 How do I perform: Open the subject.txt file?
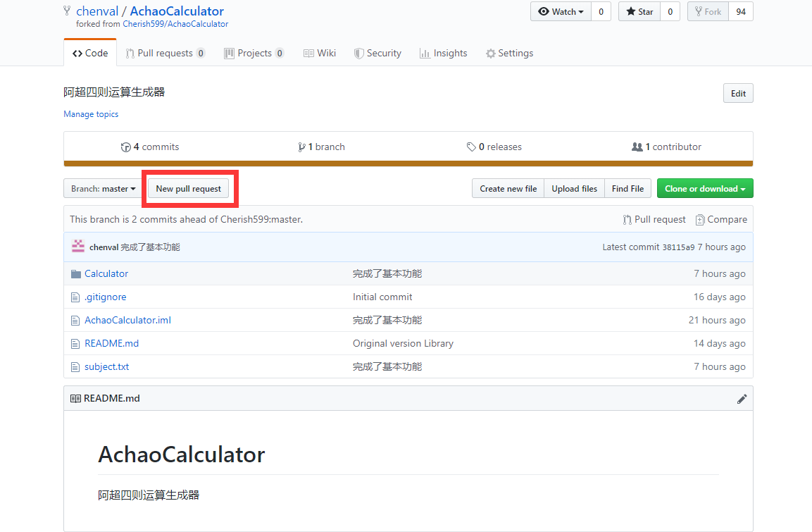pyautogui.click(x=106, y=366)
